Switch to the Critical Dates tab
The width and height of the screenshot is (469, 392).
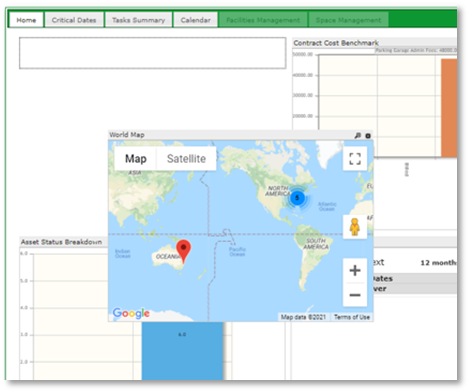click(x=74, y=20)
